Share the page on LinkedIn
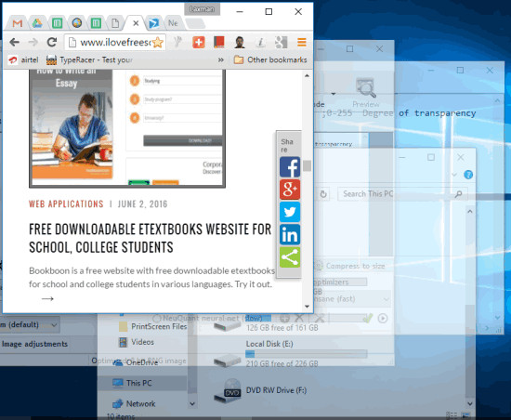511x420 pixels. click(x=290, y=234)
